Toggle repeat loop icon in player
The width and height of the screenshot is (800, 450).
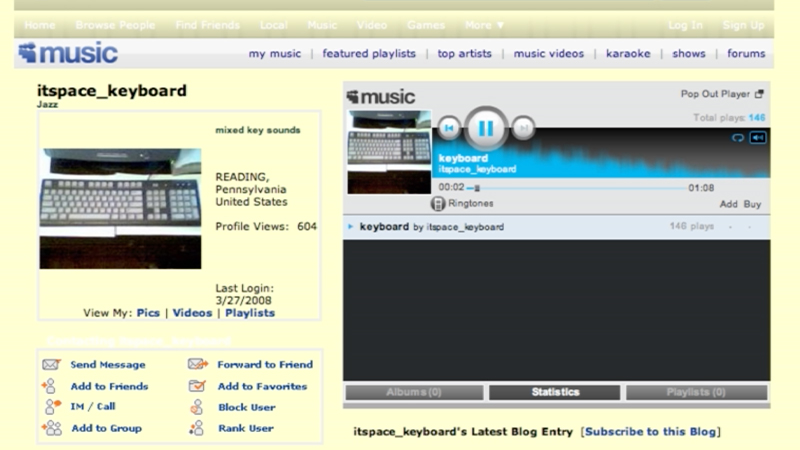[737, 138]
